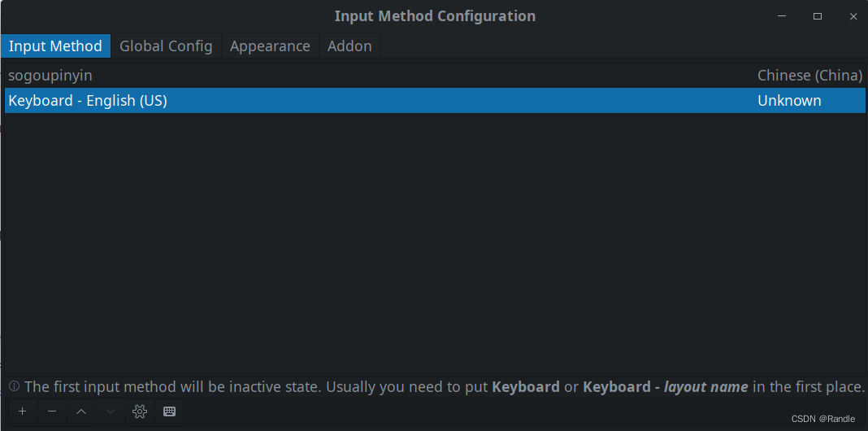Remove selected input method with minus icon

click(x=52, y=411)
